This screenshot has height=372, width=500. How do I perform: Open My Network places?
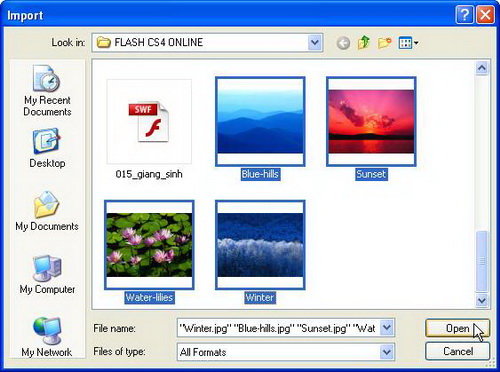coord(47,337)
